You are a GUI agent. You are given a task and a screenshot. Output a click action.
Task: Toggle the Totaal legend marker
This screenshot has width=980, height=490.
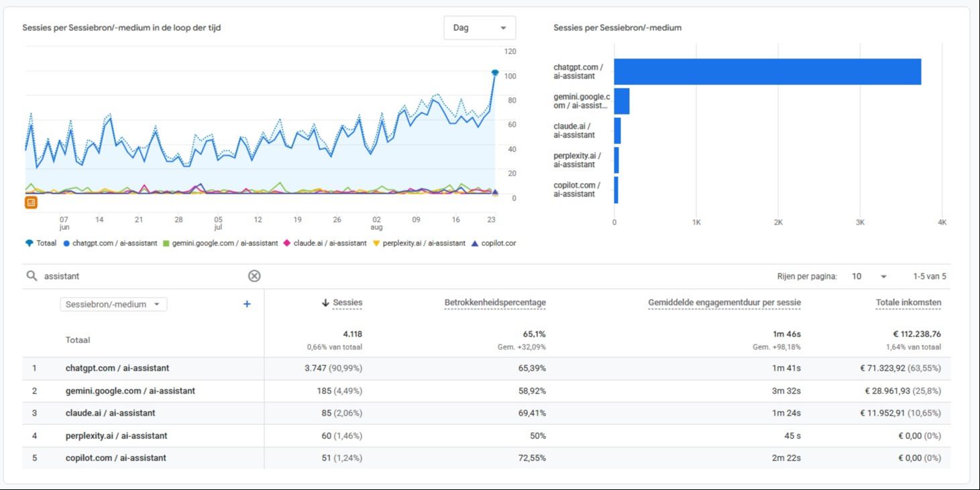tap(29, 243)
